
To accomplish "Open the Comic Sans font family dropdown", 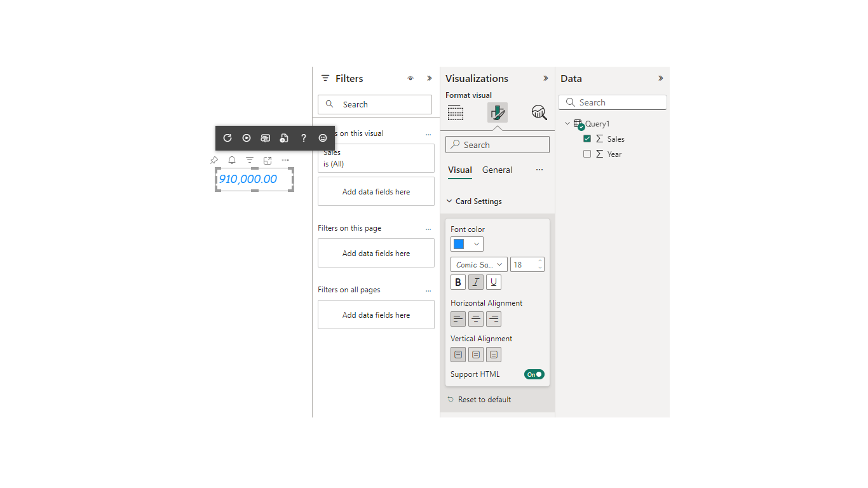I will [479, 264].
